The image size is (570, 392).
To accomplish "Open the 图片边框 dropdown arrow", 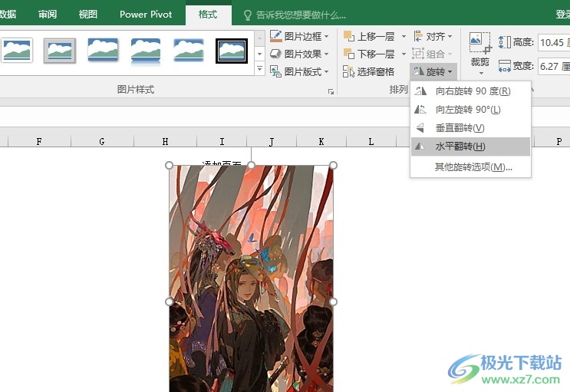I will pos(327,36).
